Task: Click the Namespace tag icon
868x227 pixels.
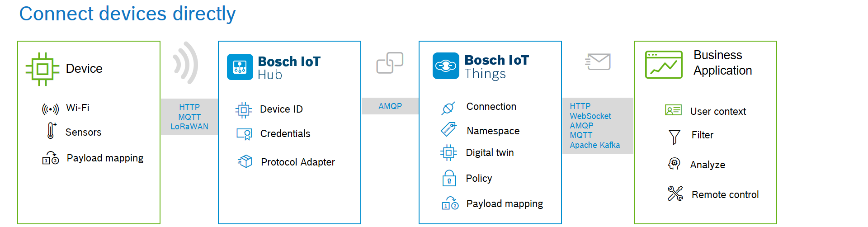Action: coord(448,130)
